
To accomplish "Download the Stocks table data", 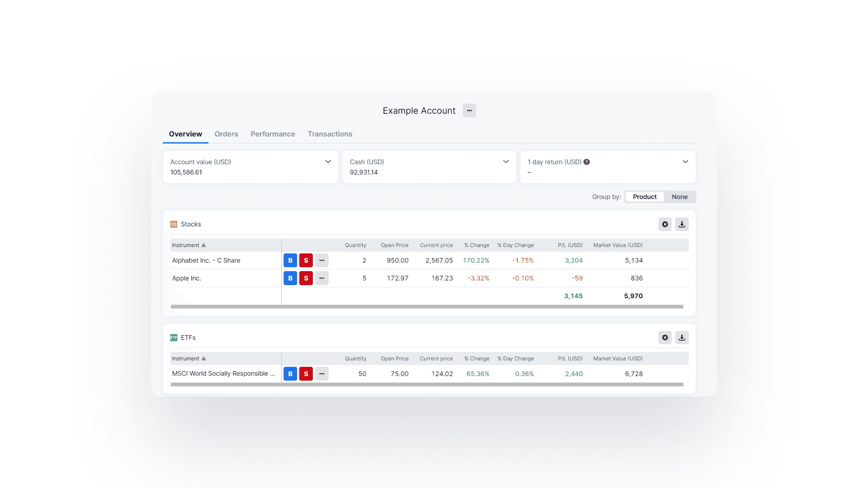I will pos(682,224).
